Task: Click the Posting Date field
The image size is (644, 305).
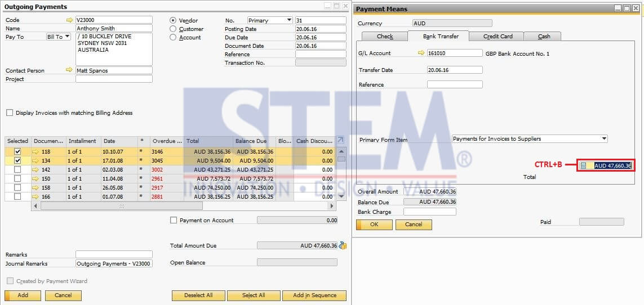Action: (x=321, y=29)
